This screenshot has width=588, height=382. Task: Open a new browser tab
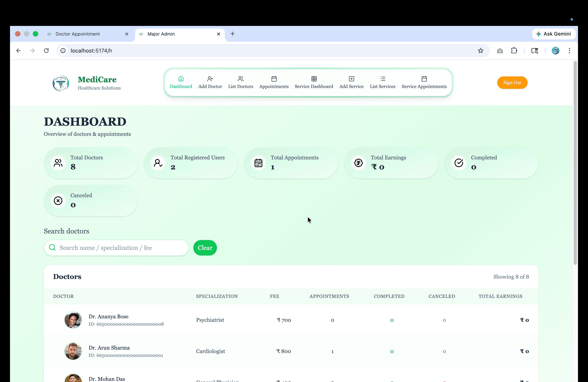point(232,34)
